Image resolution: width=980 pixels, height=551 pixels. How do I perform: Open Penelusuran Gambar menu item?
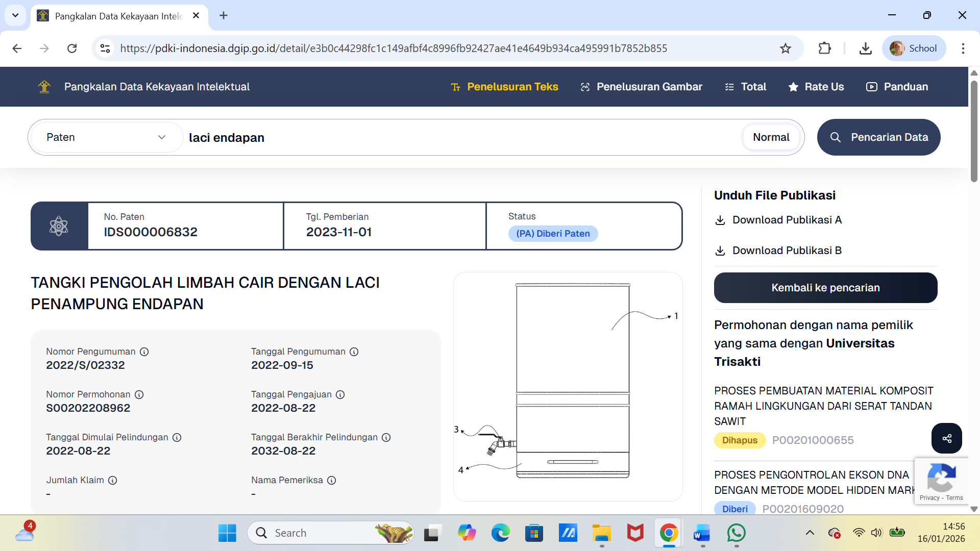click(x=642, y=87)
